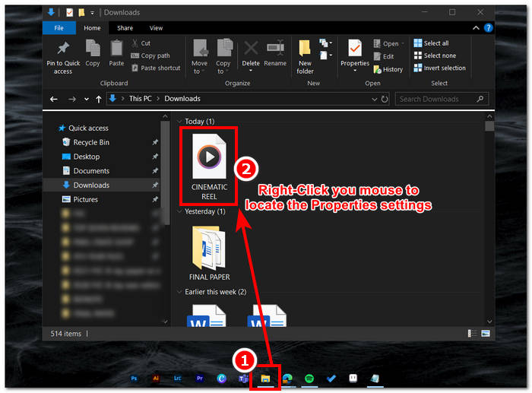Go back with the left arrow

click(54, 99)
